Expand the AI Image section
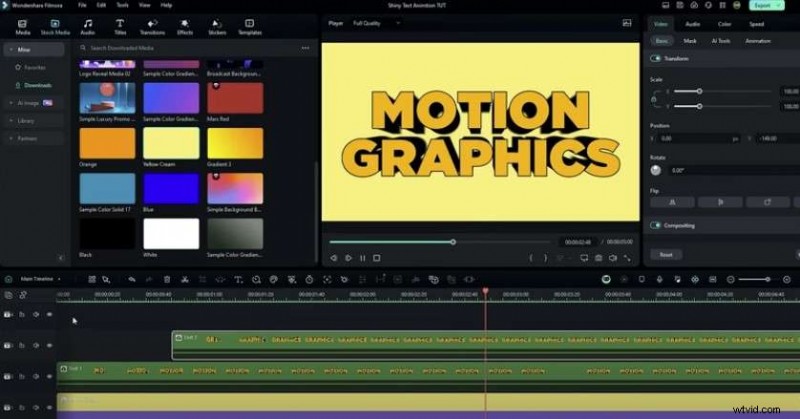Viewport: 800px width, 419px height. [x=11, y=103]
